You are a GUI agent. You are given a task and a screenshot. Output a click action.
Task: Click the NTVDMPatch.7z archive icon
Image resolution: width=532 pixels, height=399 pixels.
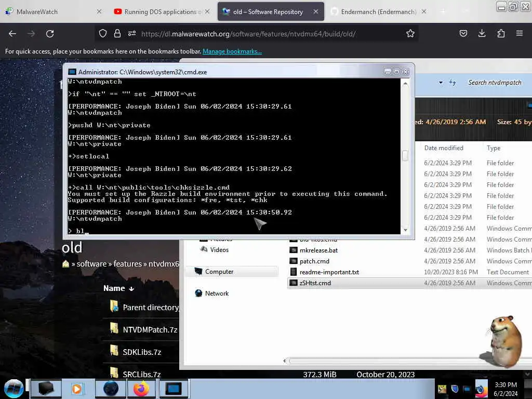click(x=114, y=328)
